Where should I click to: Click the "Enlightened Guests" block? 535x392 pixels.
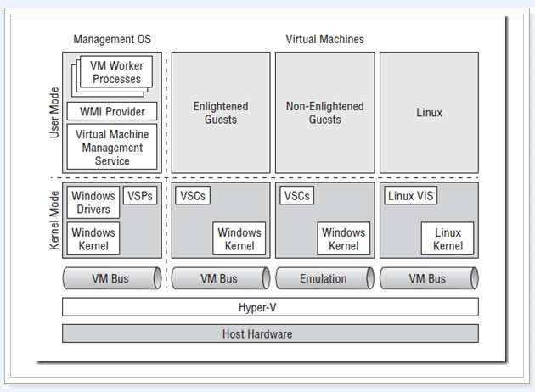coord(221,113)
